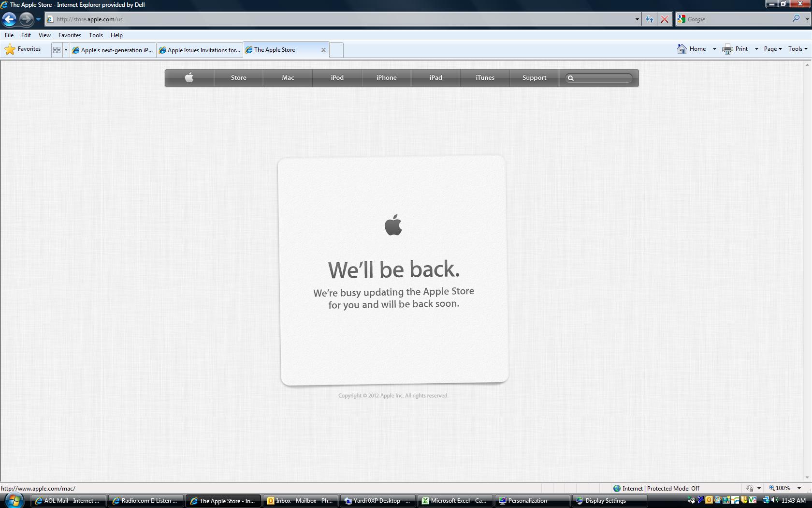Click the 100% zoom level button
The height and width of the screenshot is (508, 812).
tap(779, 489)
